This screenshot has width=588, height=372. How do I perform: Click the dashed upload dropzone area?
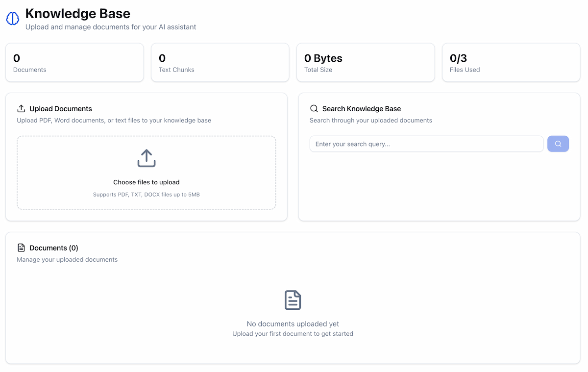tap(146, 172)
